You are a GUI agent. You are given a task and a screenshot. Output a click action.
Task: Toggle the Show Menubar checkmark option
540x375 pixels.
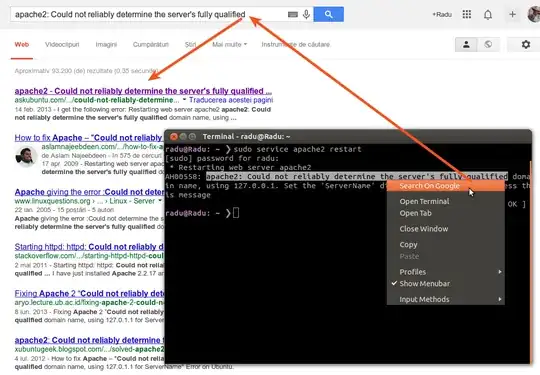coord(446,284)
